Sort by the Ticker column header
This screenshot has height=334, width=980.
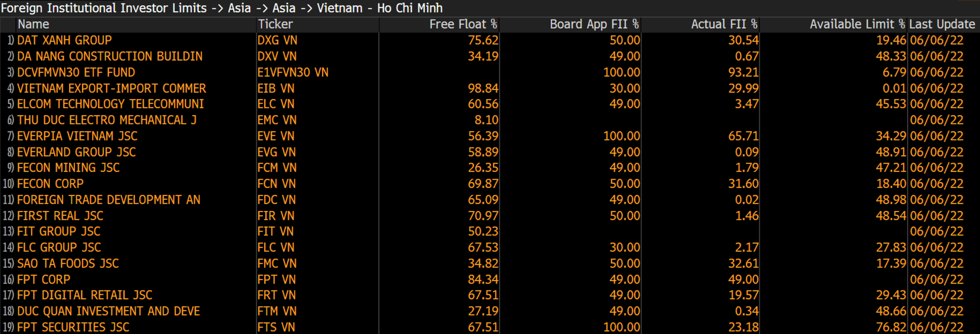click(x=275, y=24)
